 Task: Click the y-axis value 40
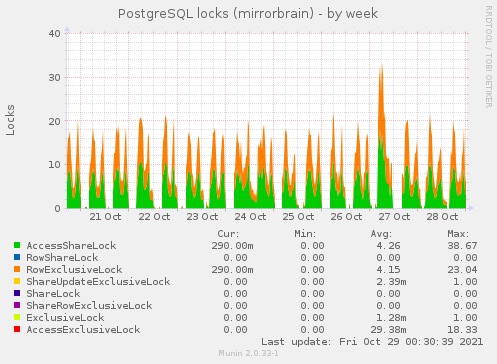pyautogui.click(x=54, y=34)
